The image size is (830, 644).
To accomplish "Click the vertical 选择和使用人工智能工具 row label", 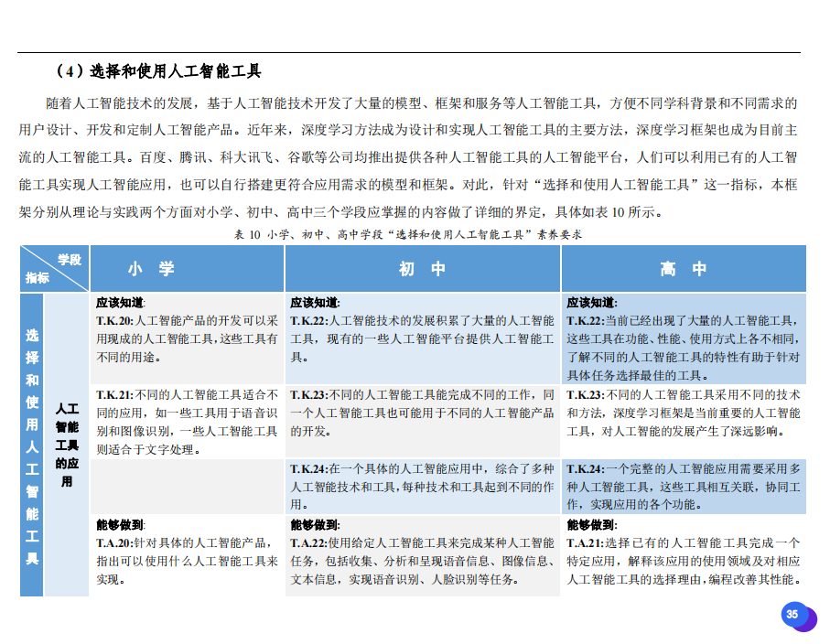I will pyautogui.click(x=32, y=445).
